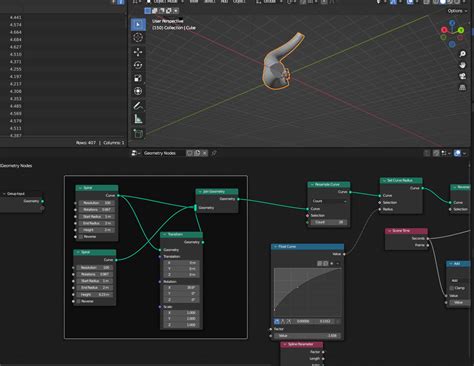Viewport: 474px width, 366px height.
Task: Select the Annotate pencil tool
Action: (138, 106)
